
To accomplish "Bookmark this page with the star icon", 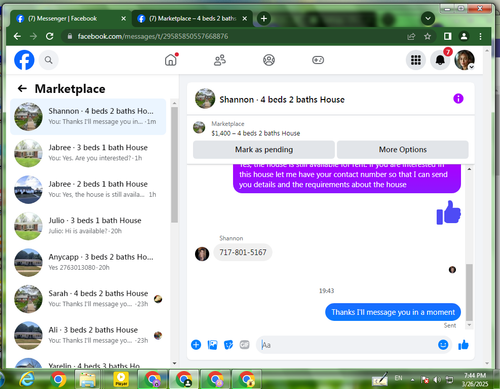I will [427, 36].
